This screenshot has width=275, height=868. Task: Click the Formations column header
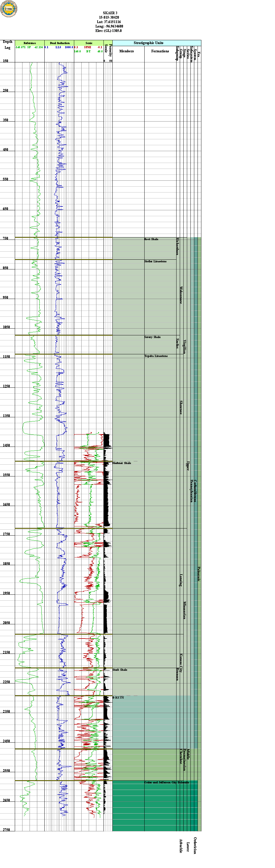tap(160, 51)
